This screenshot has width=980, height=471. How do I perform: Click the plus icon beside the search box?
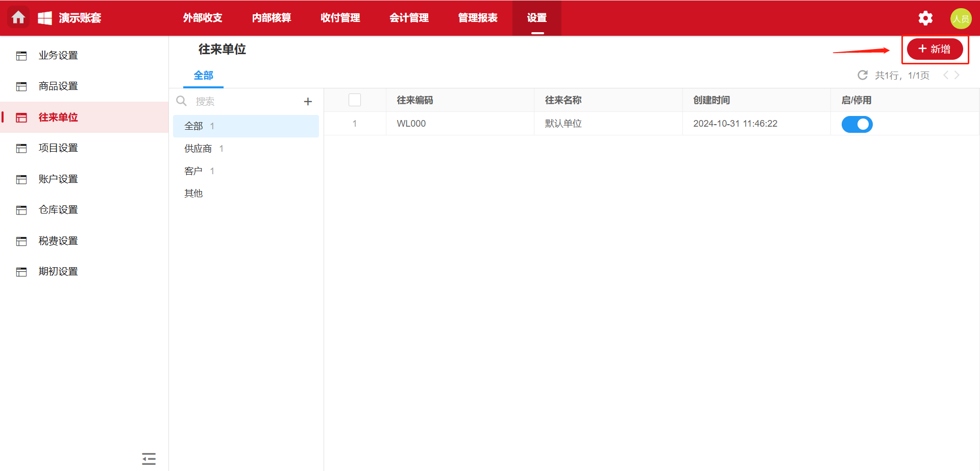[308, 102]
